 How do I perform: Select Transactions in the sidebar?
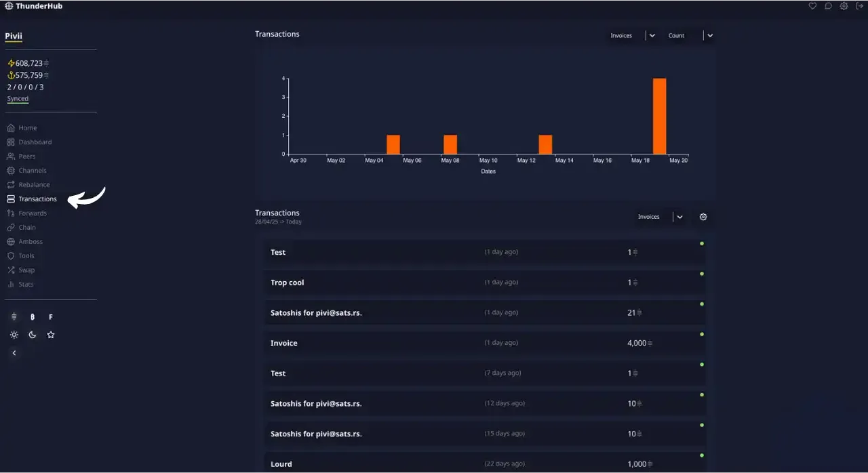[x=32, y=199]
